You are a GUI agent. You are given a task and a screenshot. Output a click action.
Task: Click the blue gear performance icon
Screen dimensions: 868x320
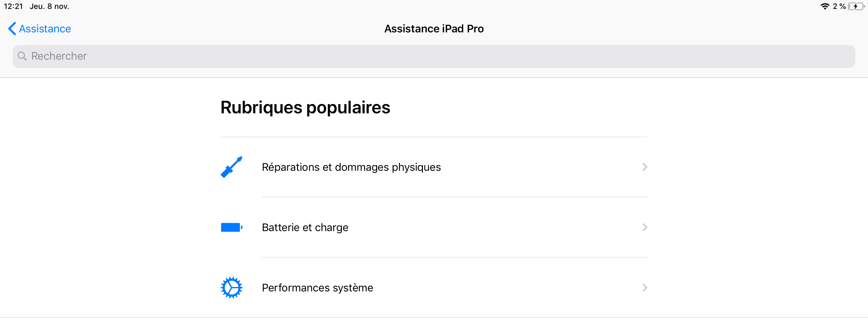point(232,288)
